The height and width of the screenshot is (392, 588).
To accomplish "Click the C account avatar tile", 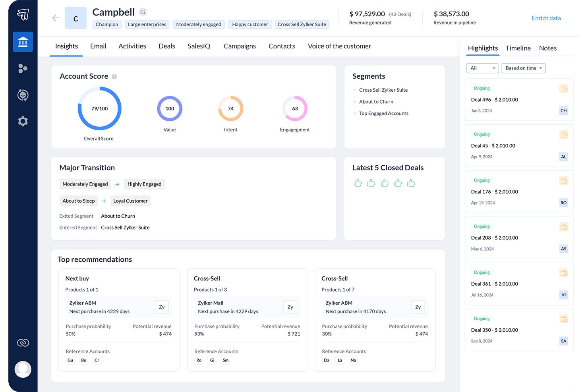I will pos(75,18).
